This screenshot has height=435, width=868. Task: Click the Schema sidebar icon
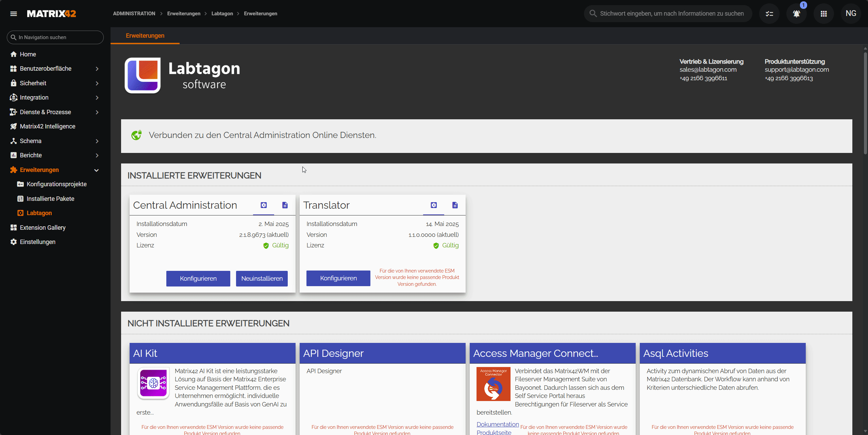click(x=14, y=141)
